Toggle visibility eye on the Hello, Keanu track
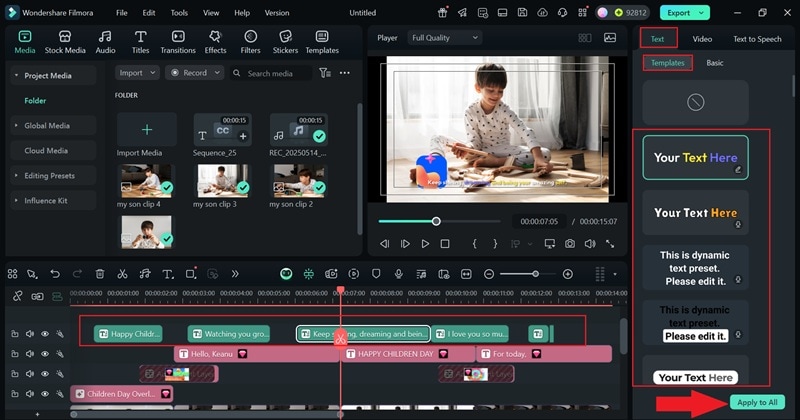 pyautogui.click(x=45, y=354)
